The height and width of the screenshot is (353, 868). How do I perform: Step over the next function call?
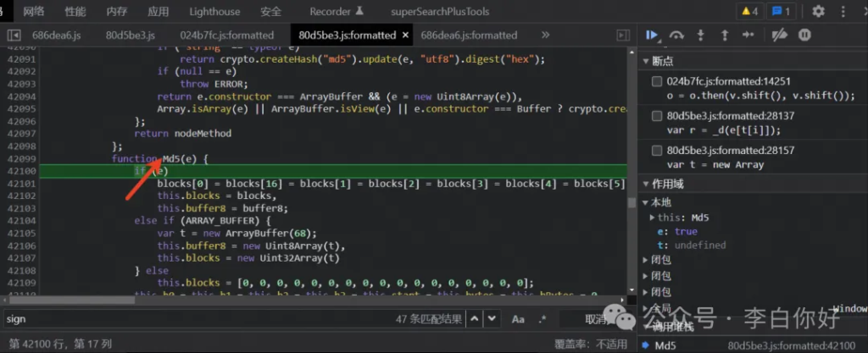click(676, 35)
